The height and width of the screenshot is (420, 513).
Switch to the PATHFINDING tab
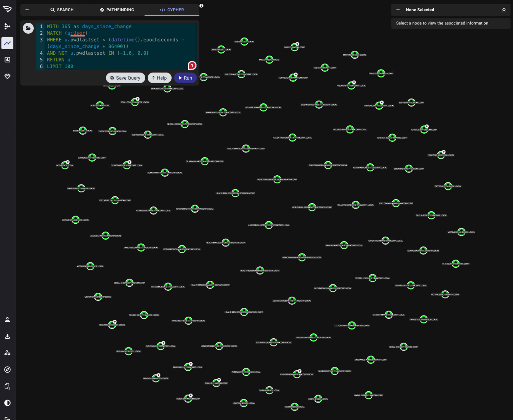(117, 10)
